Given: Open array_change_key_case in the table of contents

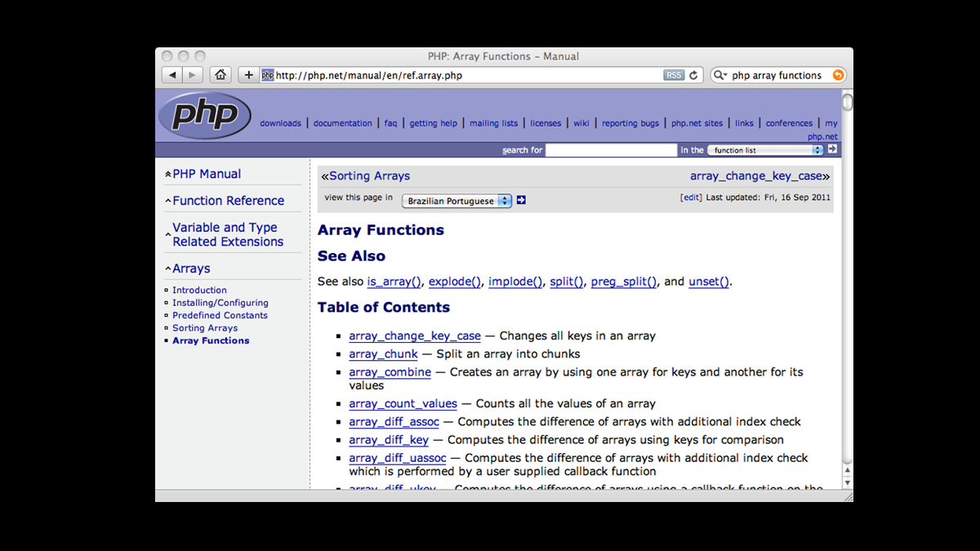Looking at the screenshot, I should [415, 335].
